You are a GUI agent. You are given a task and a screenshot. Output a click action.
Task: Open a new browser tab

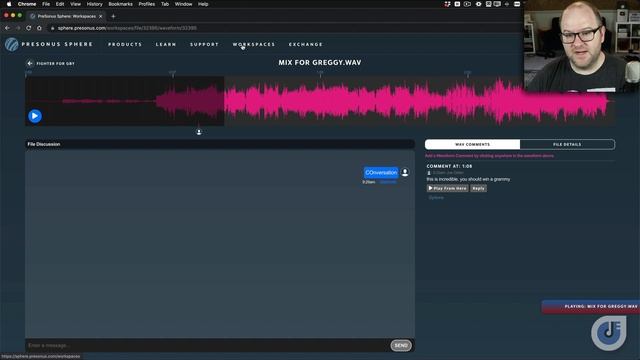[x=113, y=16]
